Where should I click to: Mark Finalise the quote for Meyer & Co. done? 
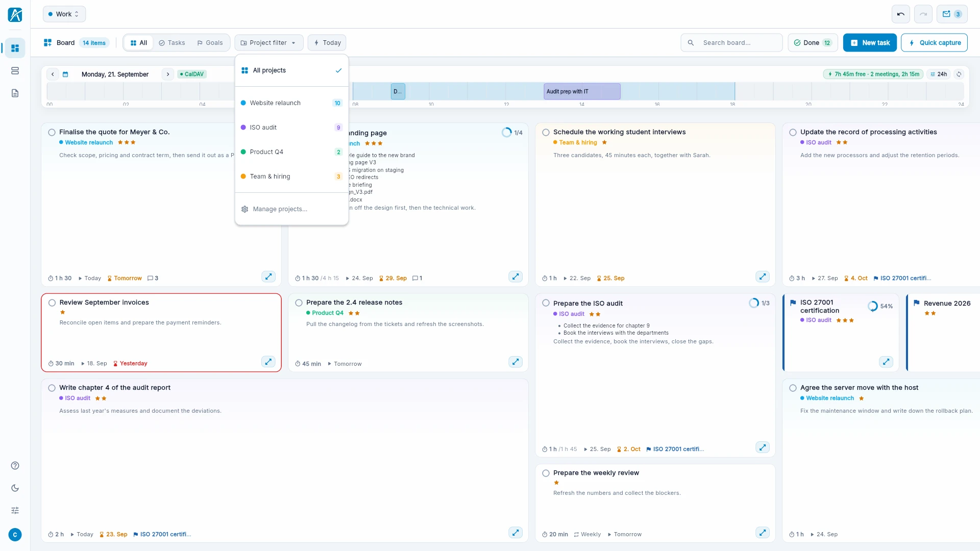[x=52, y=133]
